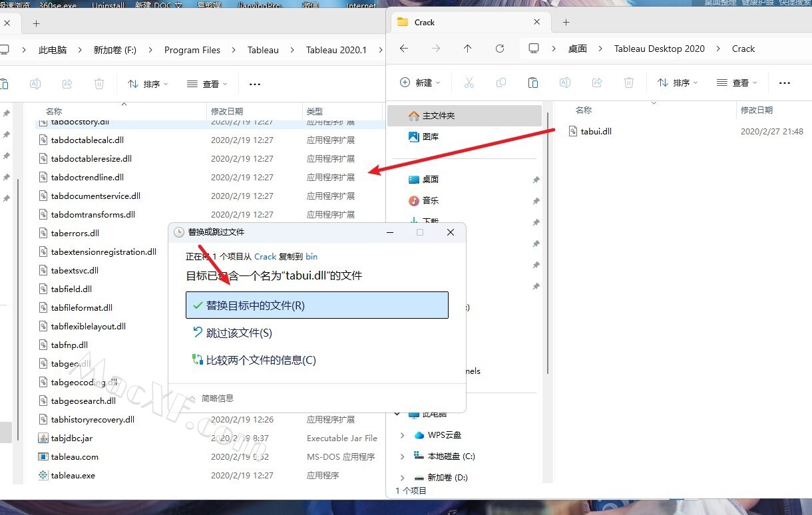Open the 新建 menu in the Crack window
The image size is (812, 515).
420,83
